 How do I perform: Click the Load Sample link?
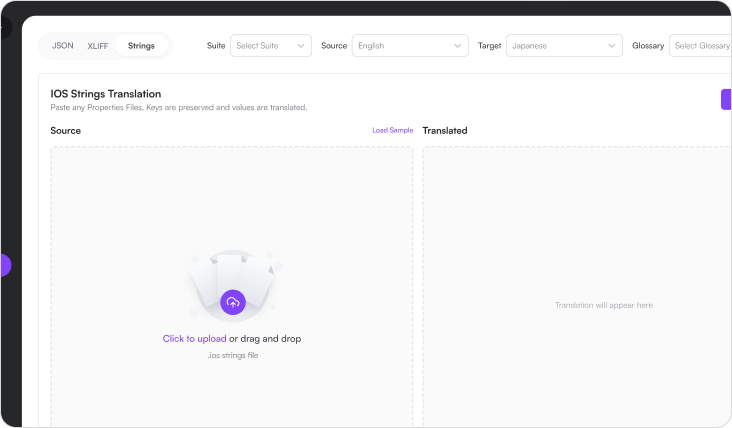(x=392, y=130)
